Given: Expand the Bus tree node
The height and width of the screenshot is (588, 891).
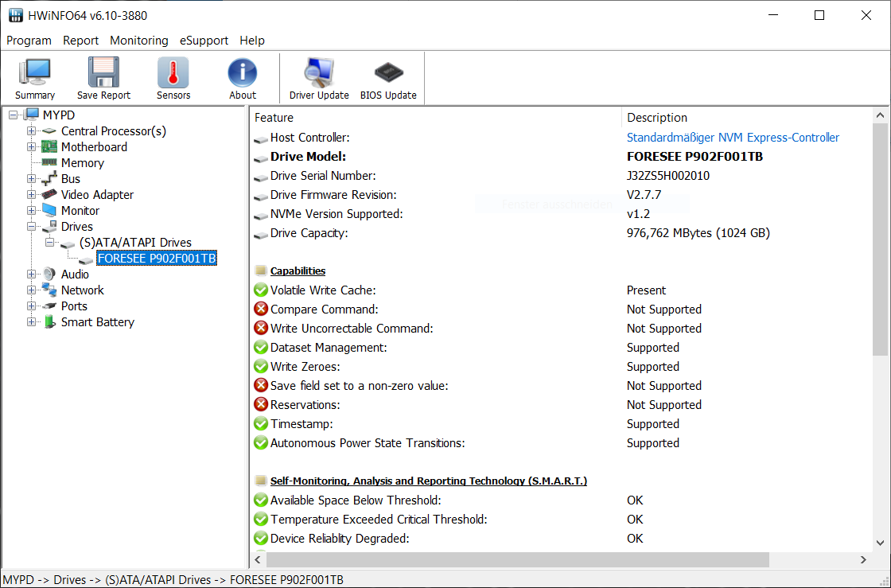Looking at the screenshot, I should tap(31, 179).
